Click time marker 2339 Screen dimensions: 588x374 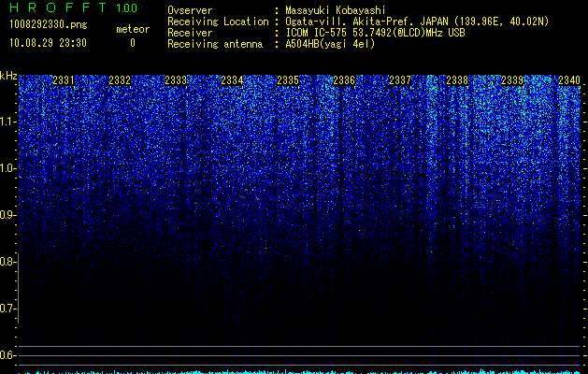click(512, 79)
